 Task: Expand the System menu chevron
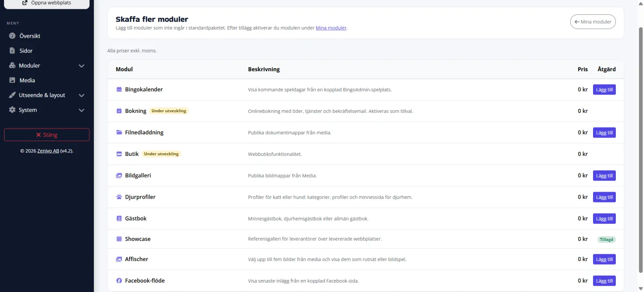pos(81,110)
